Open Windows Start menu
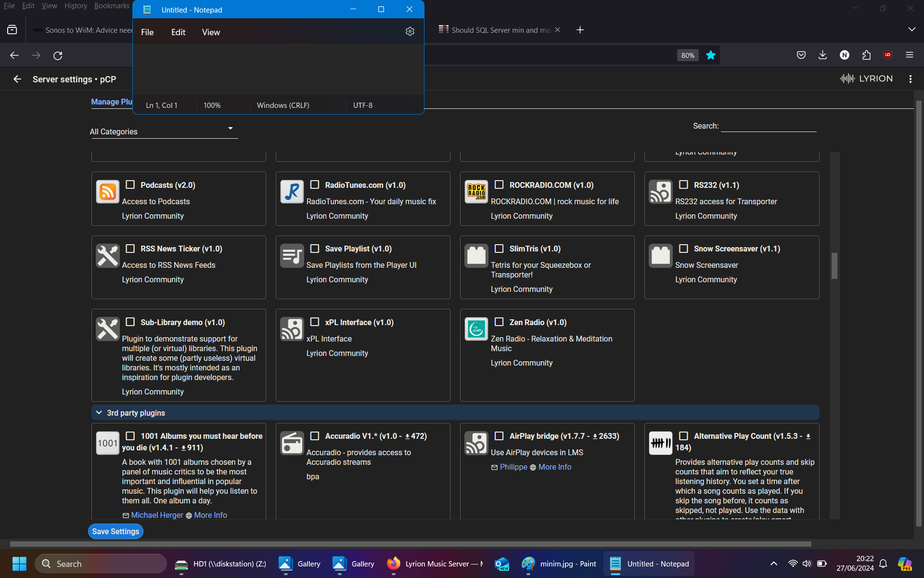The width and height of the screenshot is (924, 578). [19, 564]
